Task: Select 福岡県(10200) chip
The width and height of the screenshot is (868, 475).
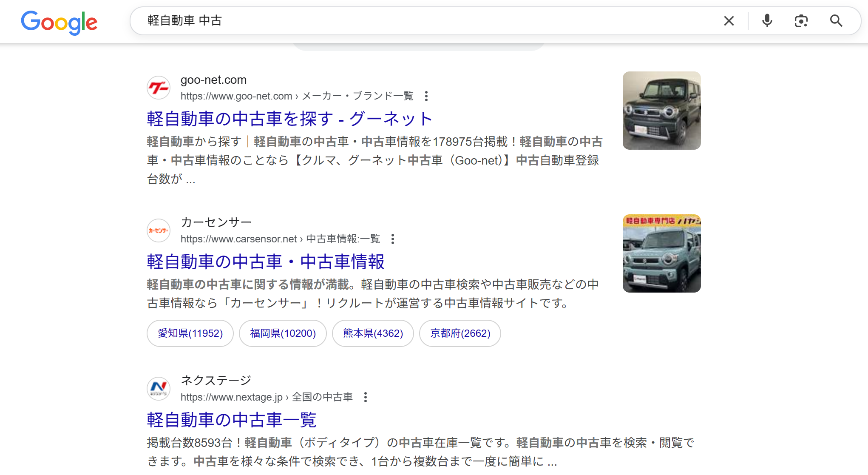Action: [283, 333]
